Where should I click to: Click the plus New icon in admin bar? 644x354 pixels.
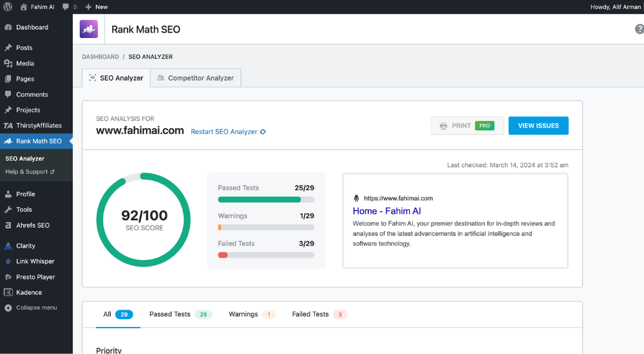pos(88,7)
